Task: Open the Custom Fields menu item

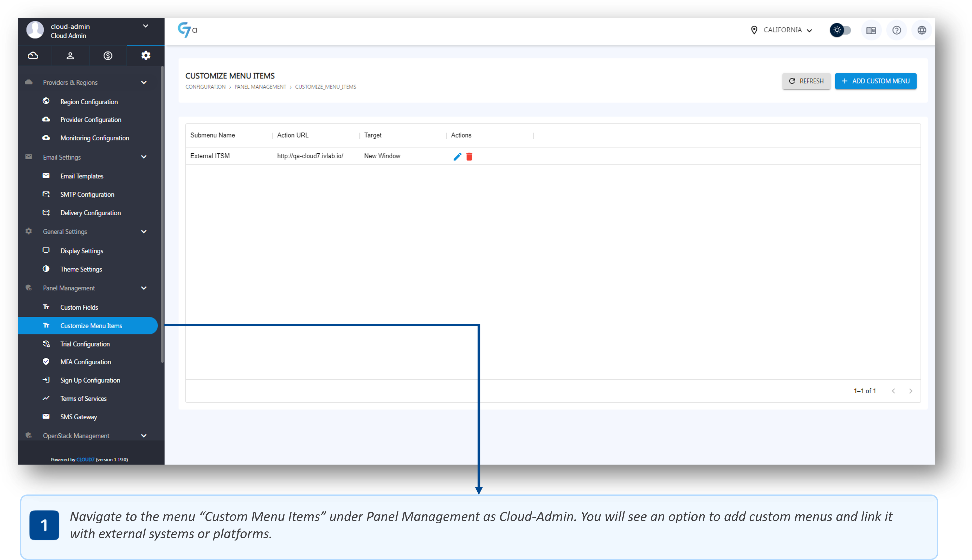Action: click(x=79, y=307)
